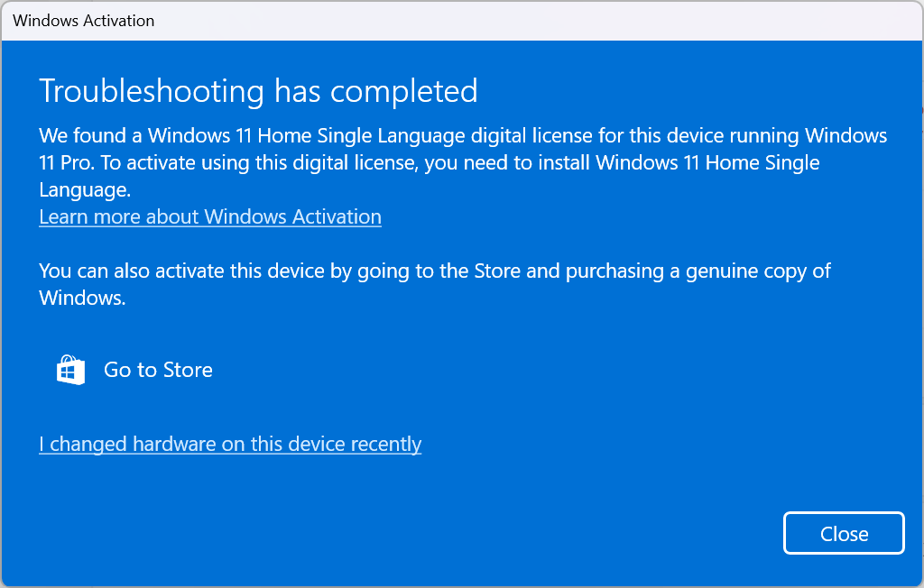
Task: Click the Windows Activation title bar text
Action: 84,21
